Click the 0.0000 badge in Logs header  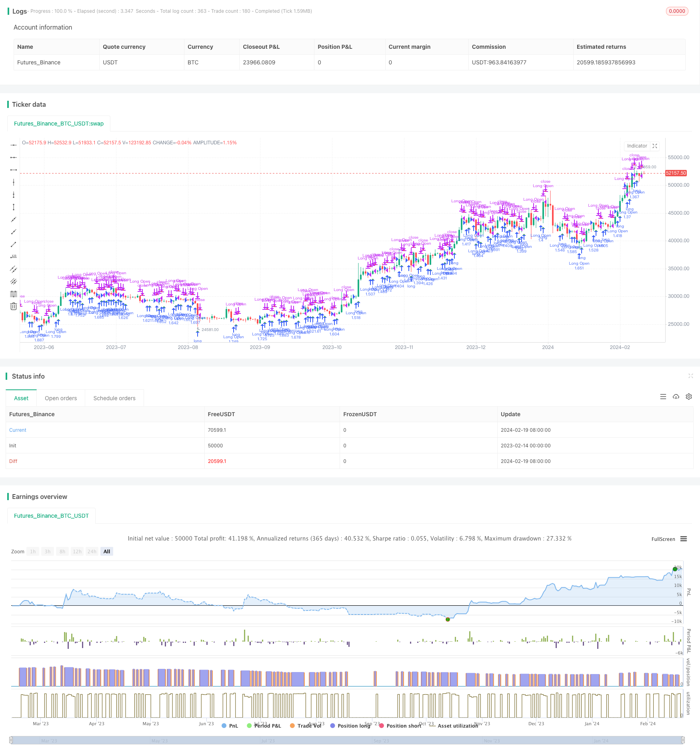click(x=677, y=11)
